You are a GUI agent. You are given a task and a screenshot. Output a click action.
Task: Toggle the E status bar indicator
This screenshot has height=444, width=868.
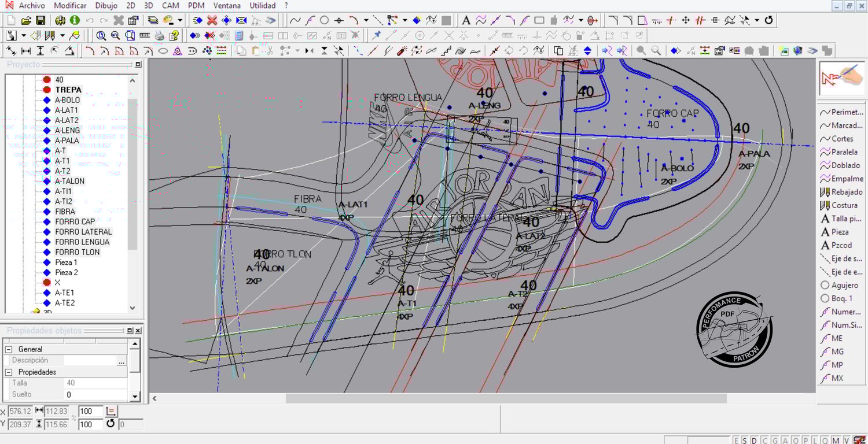737,441
